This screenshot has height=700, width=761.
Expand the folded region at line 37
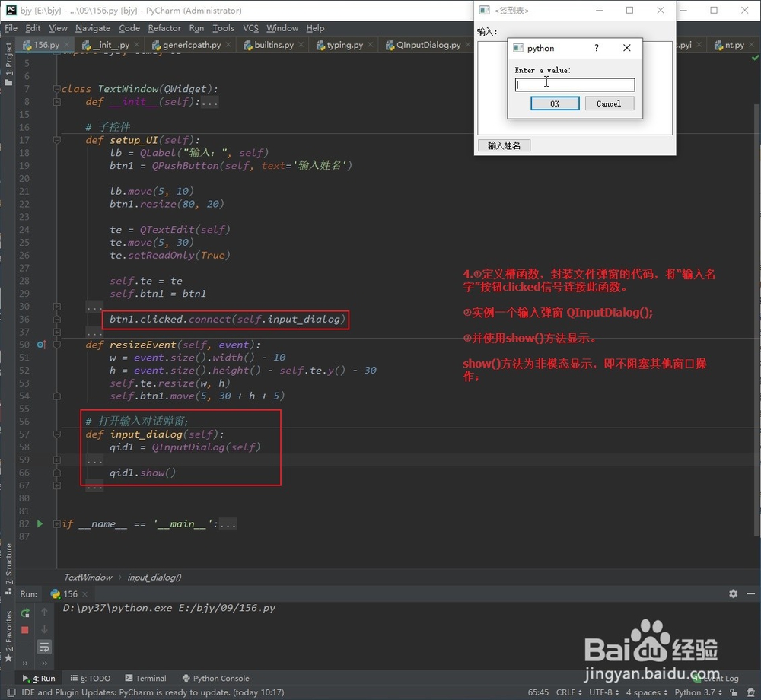pyautogui.click(x=57, y=332)
